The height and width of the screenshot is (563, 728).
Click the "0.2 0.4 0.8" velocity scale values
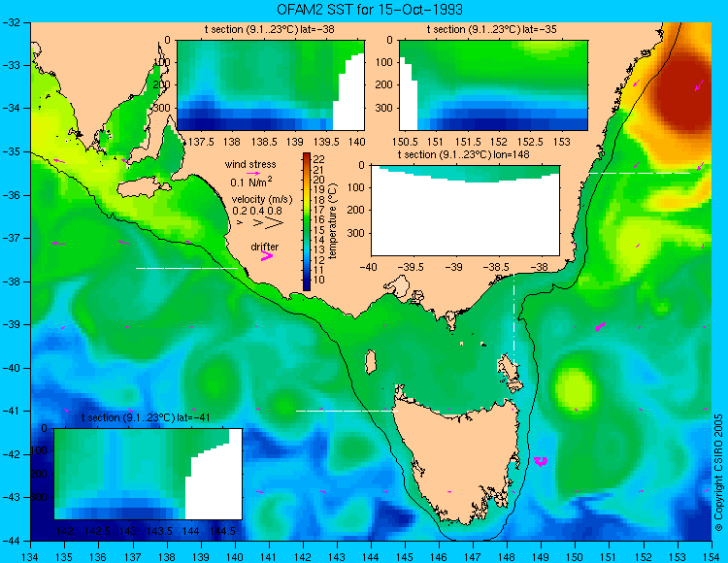coord(257,211)
